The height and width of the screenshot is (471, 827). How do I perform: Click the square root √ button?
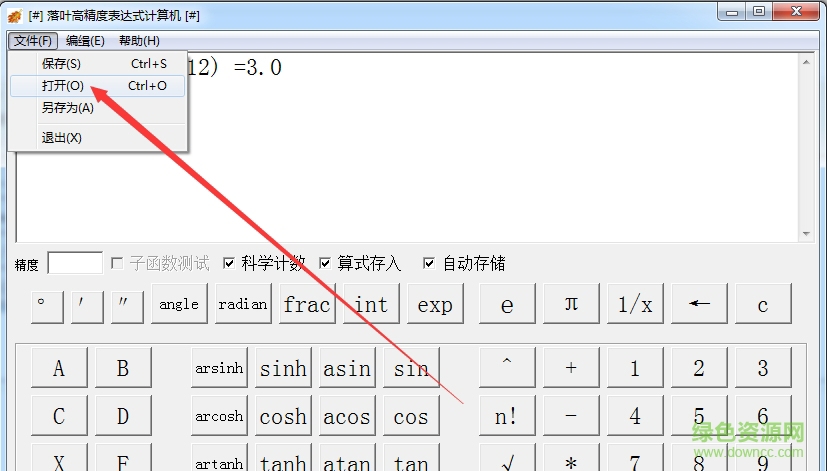pyautogui.click(x=507, y=458)
